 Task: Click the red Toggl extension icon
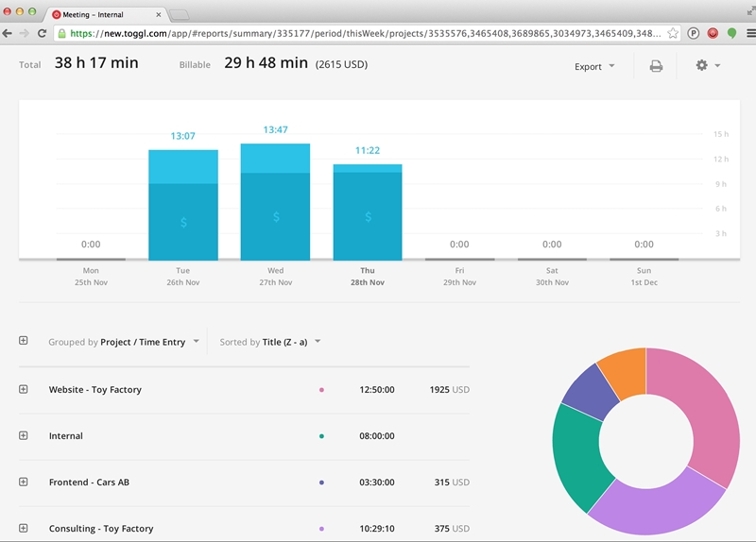[713, 33]
